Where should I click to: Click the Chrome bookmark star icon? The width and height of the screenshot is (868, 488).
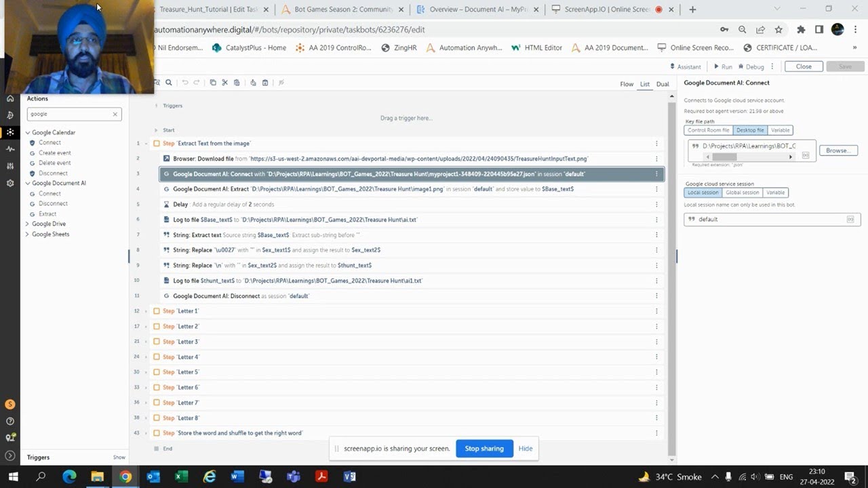[778, 30]
